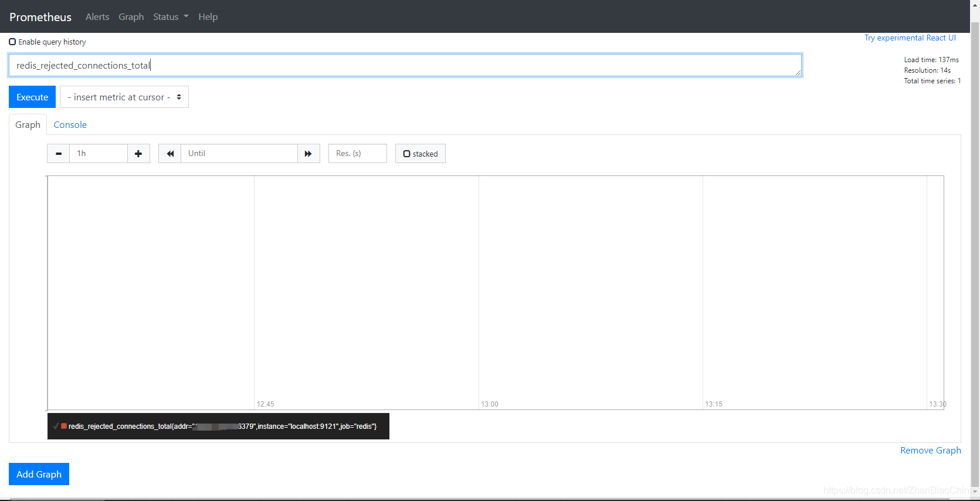Click the 1h range input field
Image resolution: width=980 pixels, height=501 pixels.
[98, 154]
